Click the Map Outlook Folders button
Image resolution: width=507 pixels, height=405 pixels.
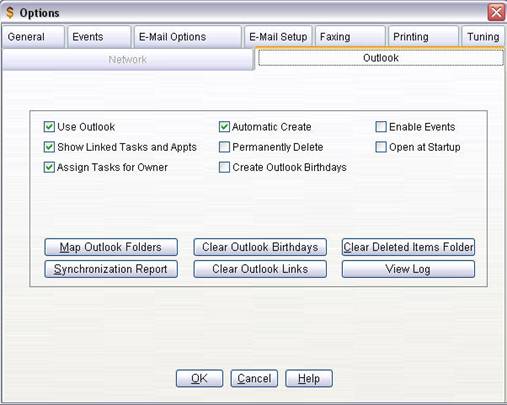[111, 247]
